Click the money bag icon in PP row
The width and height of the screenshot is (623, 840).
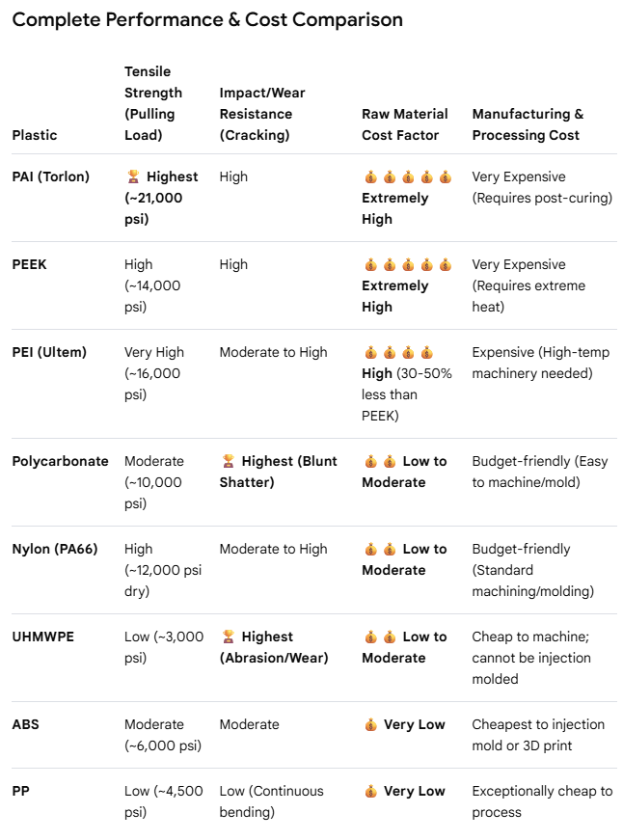click(370, 791)
